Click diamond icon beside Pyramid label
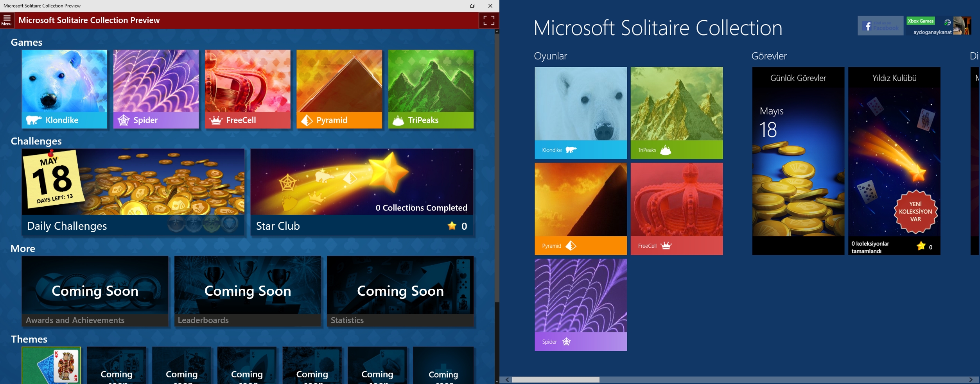980x384 pixels. click(307, 120)
